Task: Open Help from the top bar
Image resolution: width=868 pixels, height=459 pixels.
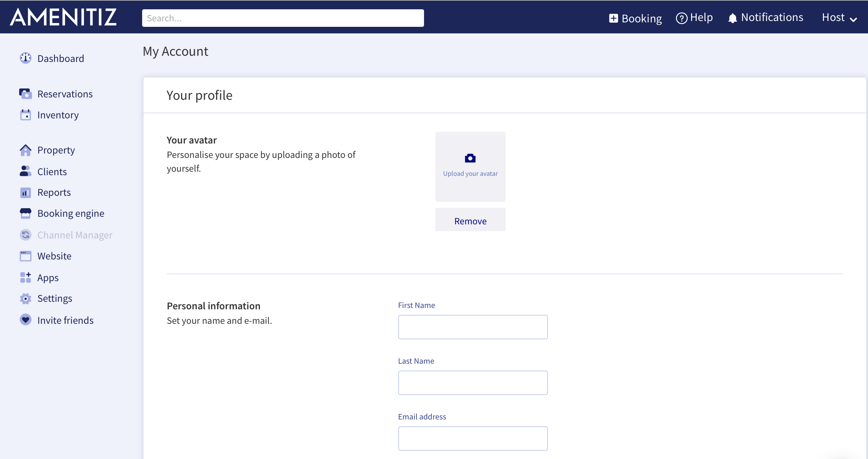Action: tap(694, 18)
